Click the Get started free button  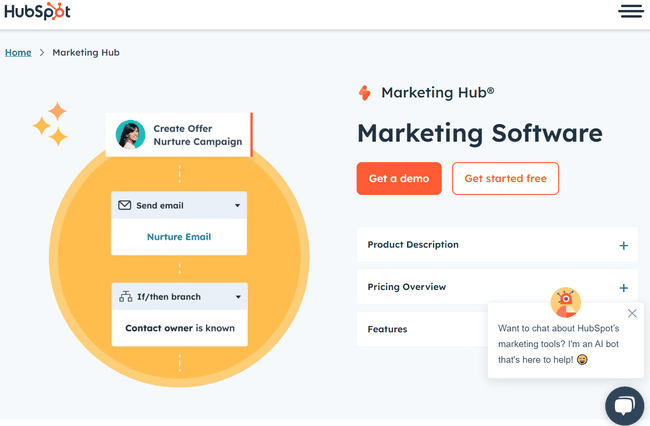point(505,179)
